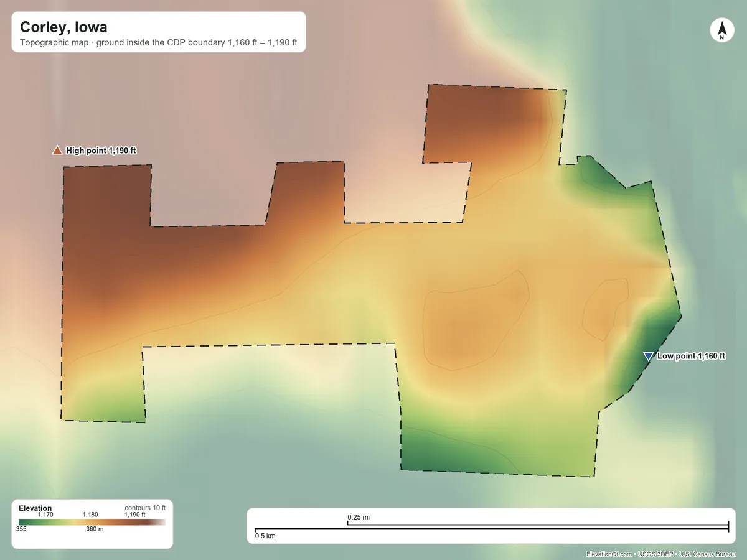Click the '1,180' legend tick label
This screenshot has width=747, height=560.
point(90,515)
